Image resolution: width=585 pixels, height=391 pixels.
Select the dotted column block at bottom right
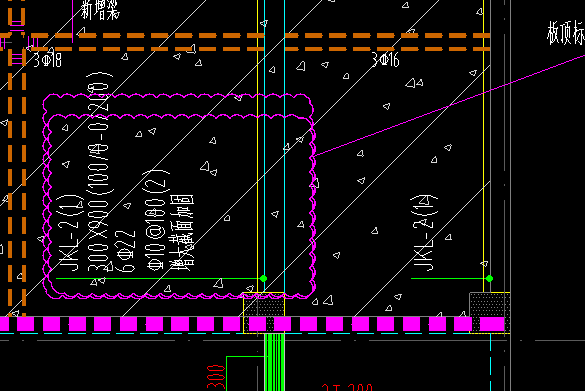[x=490, y=313]
